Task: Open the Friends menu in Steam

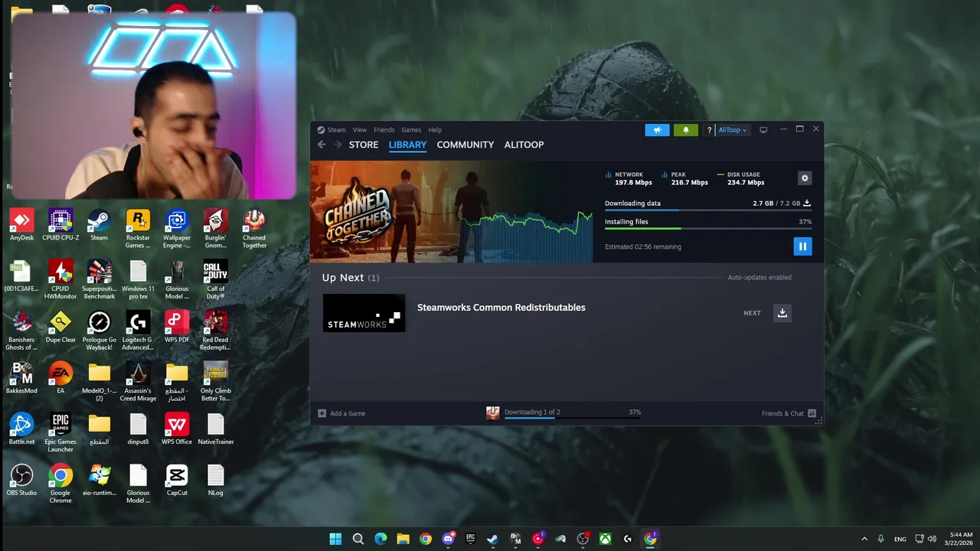Action: pyautogui.click(x=384, y=130)
